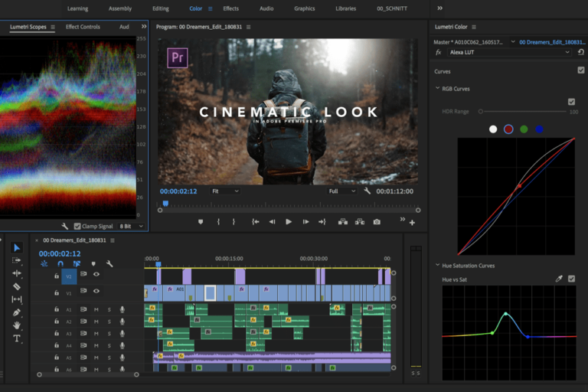Collapse the RGB Curves section
Screen dimensions: 588x392
click(437, 88)
